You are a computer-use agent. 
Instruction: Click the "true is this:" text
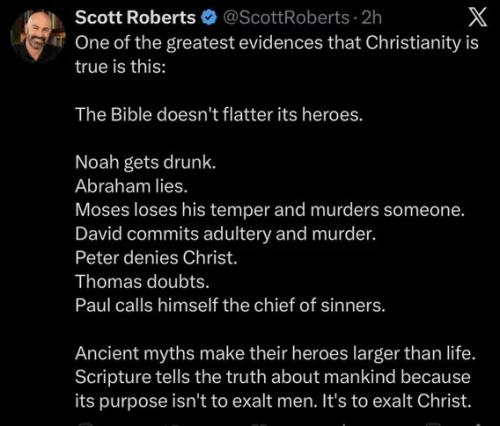[x=120, y=67]
